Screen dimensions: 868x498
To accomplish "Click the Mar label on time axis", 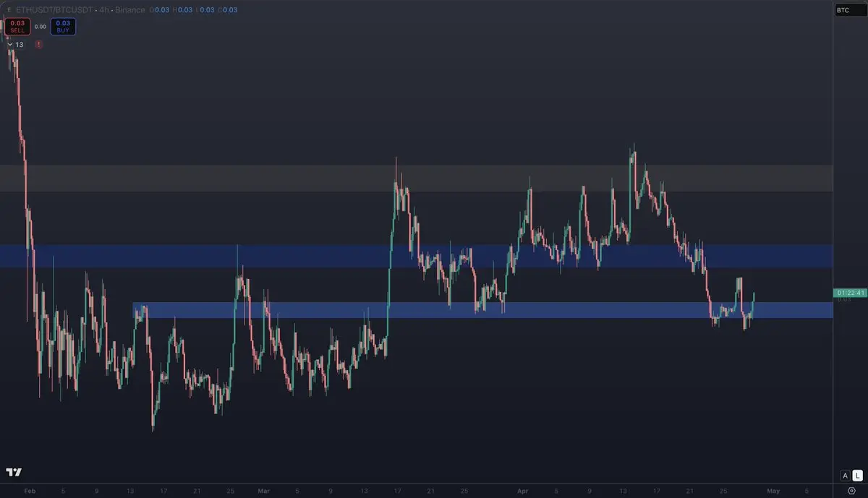I will click(x=263, y=491).
